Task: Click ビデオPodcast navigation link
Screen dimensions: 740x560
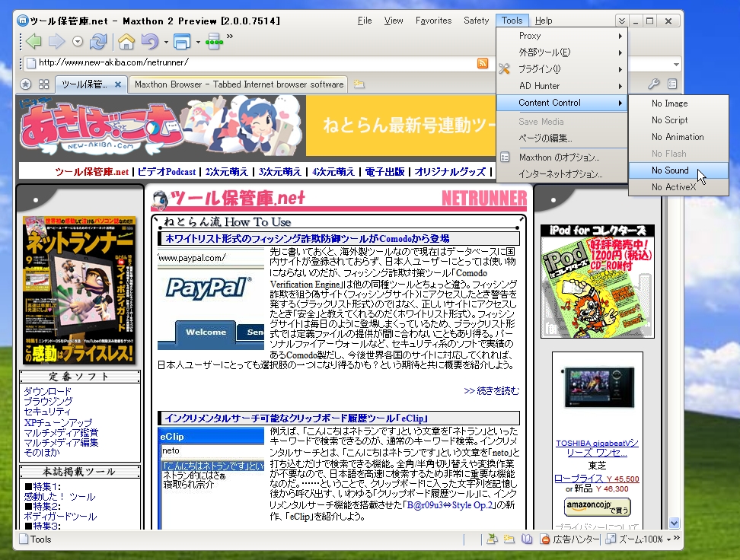Action: coord(167,172)
